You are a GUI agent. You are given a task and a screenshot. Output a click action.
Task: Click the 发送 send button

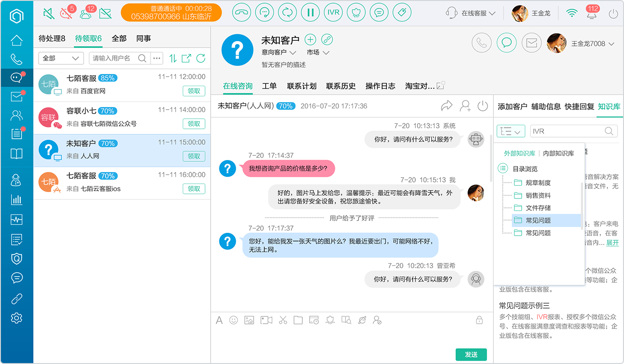pos(471,354)
